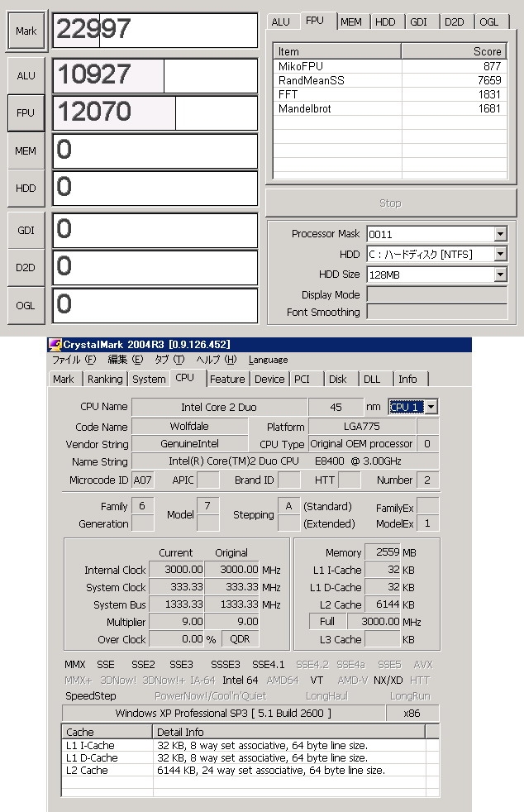The height and width of the screenshot is (812, 524).
Task: Select the FFT result row
Action: pos(390,94)
